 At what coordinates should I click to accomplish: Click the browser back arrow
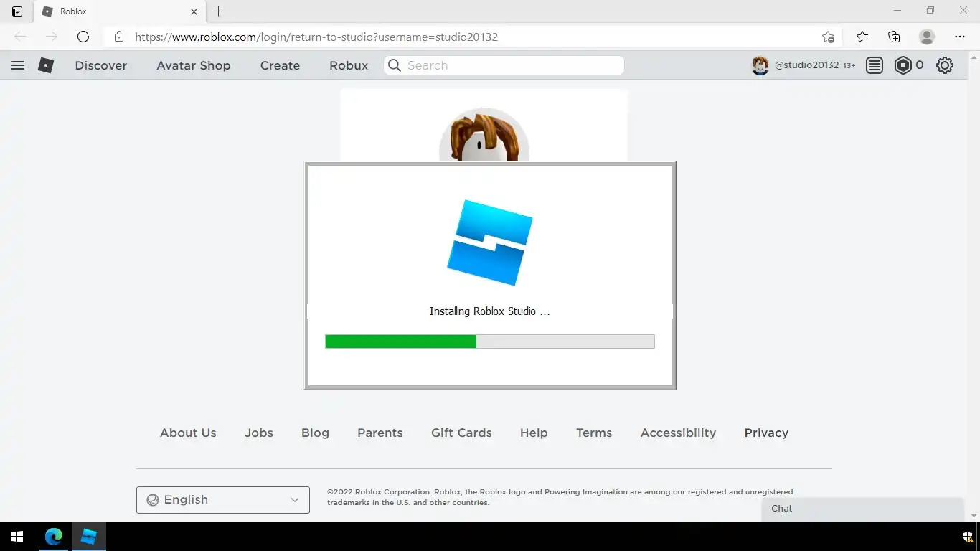point(20,37)
